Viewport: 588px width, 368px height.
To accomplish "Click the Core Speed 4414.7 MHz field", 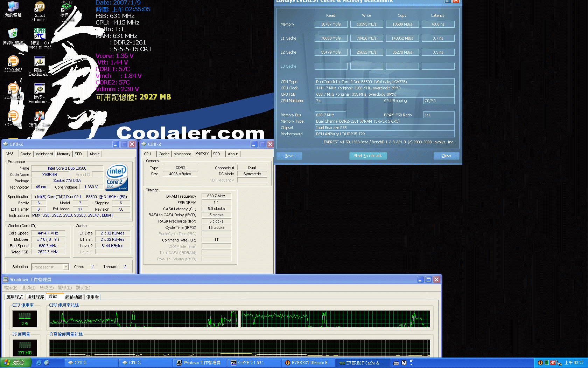I will point(48,233).
